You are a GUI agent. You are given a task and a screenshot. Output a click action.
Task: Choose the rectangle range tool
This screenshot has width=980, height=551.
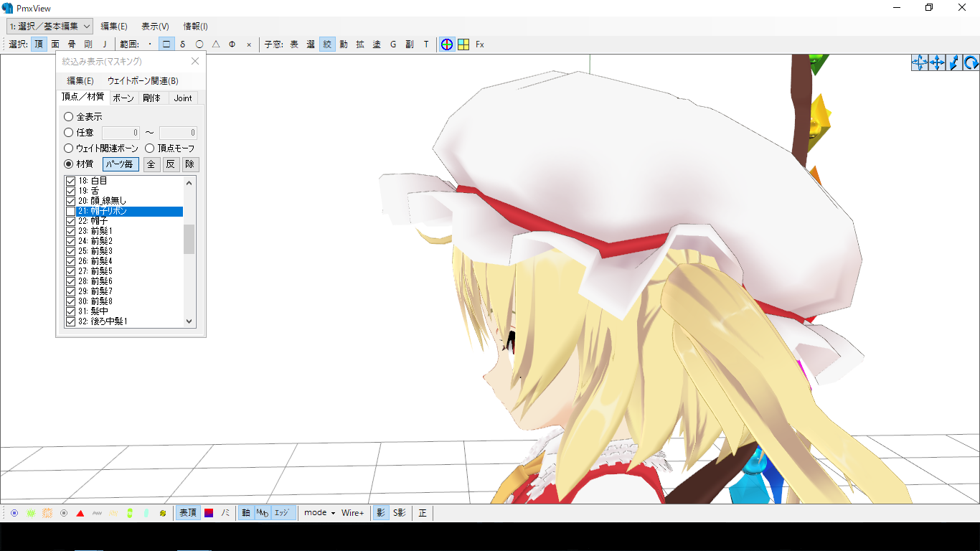pyautogui.click(x=166, y=44)
